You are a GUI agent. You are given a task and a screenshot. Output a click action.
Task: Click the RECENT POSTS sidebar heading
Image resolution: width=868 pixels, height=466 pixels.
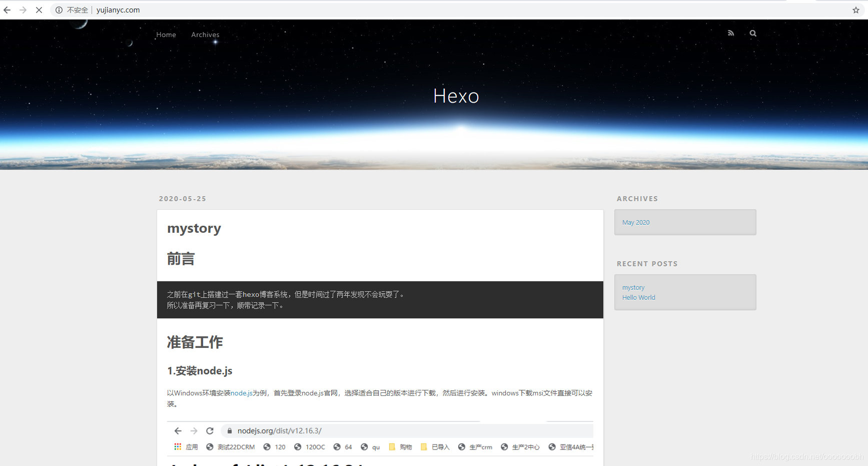pos(647,264)
